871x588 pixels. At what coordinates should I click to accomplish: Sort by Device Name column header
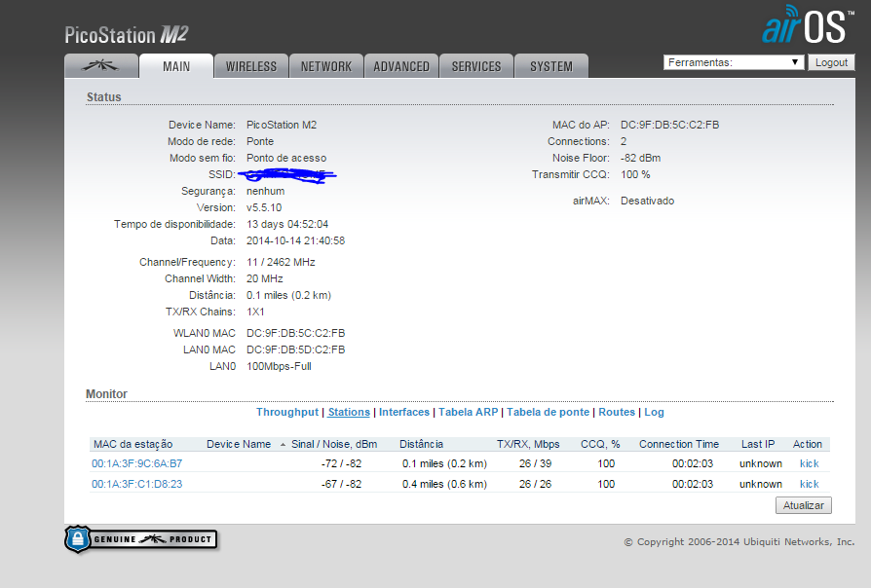tap(239, 444)
